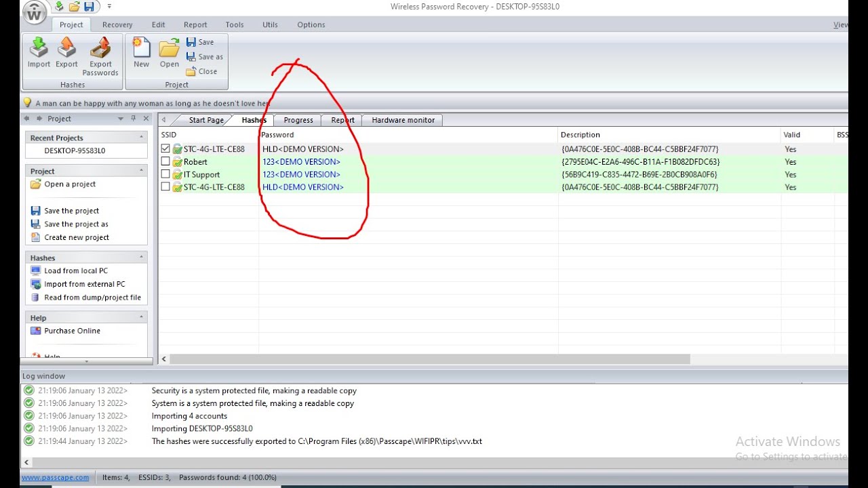Viewport: 868px width, 488px height.
Task: Open the www.passcape.com status bar link
Action: [55, 478]
